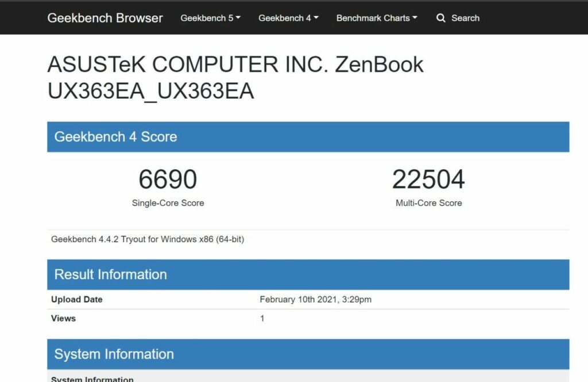
Task: Click the Upload Date row label
Action: [77, 299]
